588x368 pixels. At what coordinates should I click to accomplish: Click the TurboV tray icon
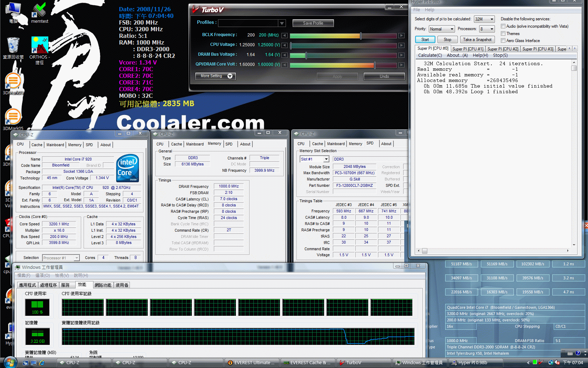click(541, 362)
